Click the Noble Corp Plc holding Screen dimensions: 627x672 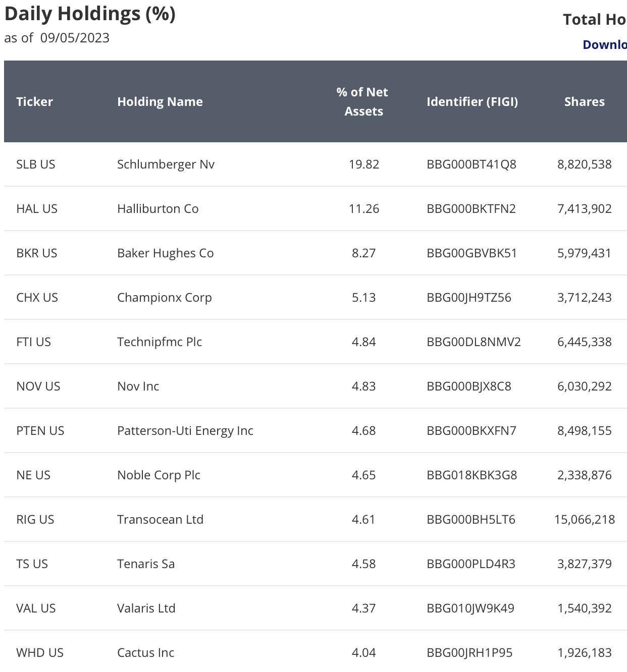click(159, 475)
